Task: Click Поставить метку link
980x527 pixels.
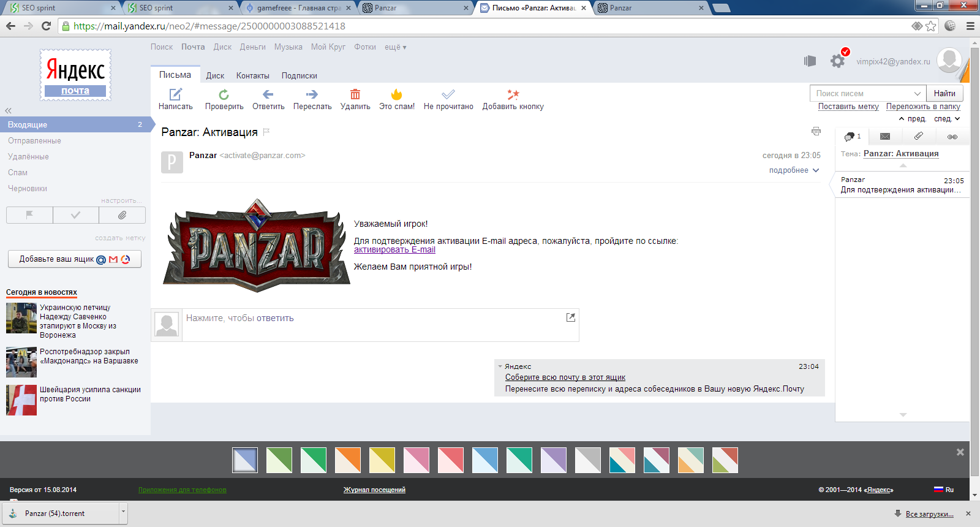Action: 848,107
